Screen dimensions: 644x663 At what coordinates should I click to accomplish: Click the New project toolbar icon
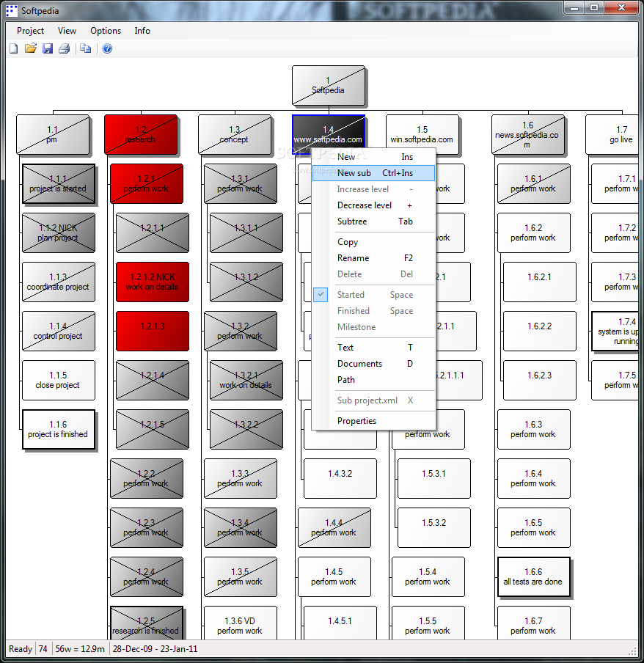click(13, 48)
